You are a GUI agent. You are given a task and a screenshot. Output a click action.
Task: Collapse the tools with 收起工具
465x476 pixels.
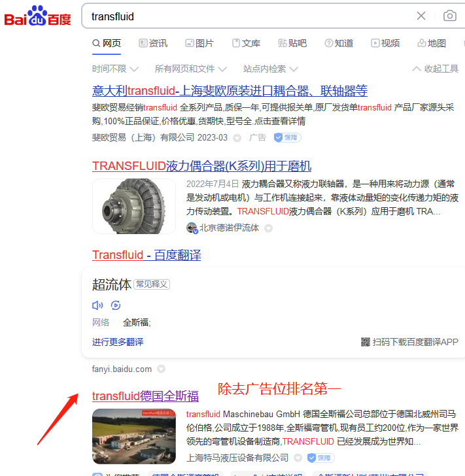435,69
